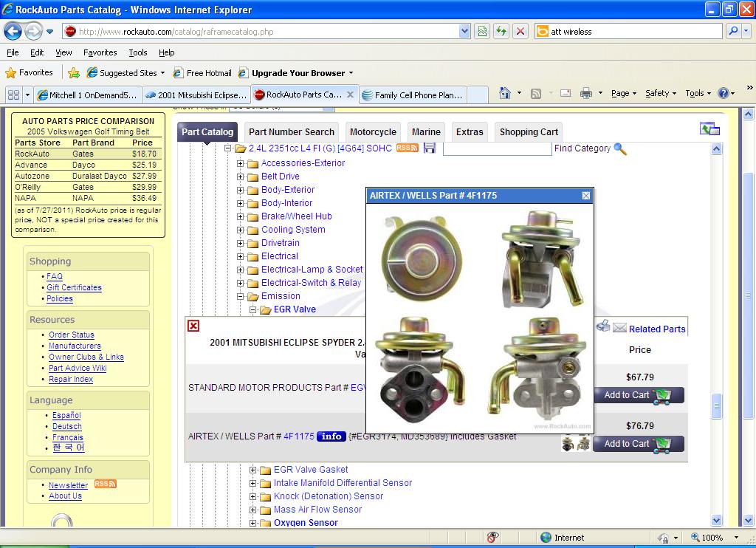This screenshot has height=548, width=756.
Task: Click the browser Stop button
Action: click(520, 31)
